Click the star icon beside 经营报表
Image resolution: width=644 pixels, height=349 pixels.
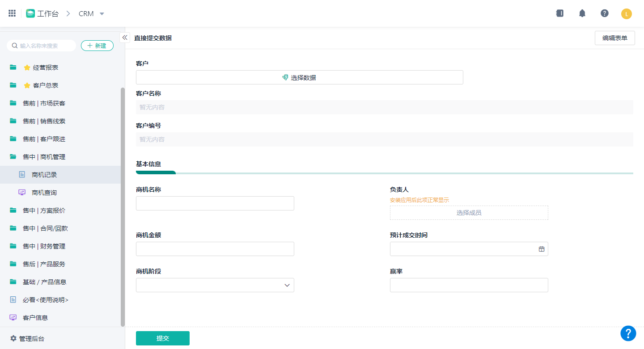(x=27, y=67)
